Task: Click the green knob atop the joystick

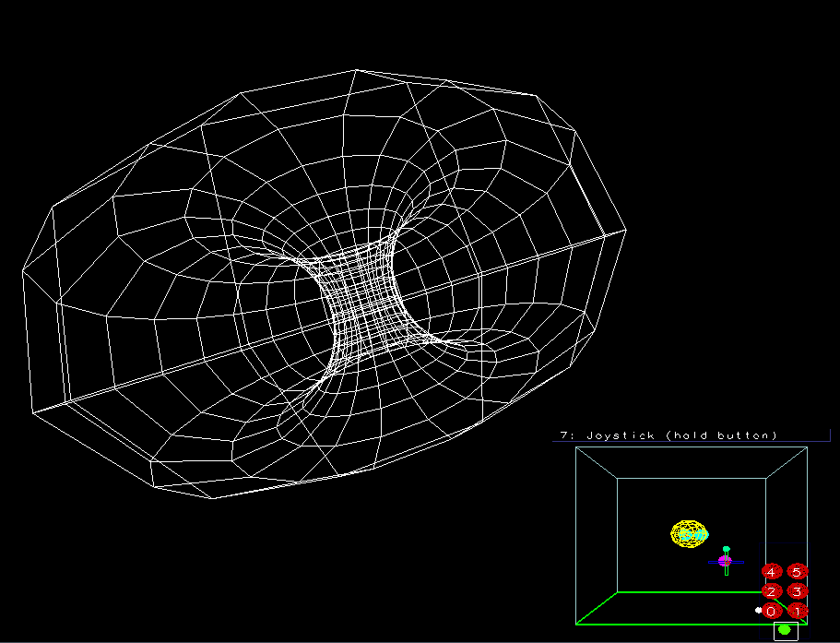Action: pyautogui.click(x=727, y=549)
